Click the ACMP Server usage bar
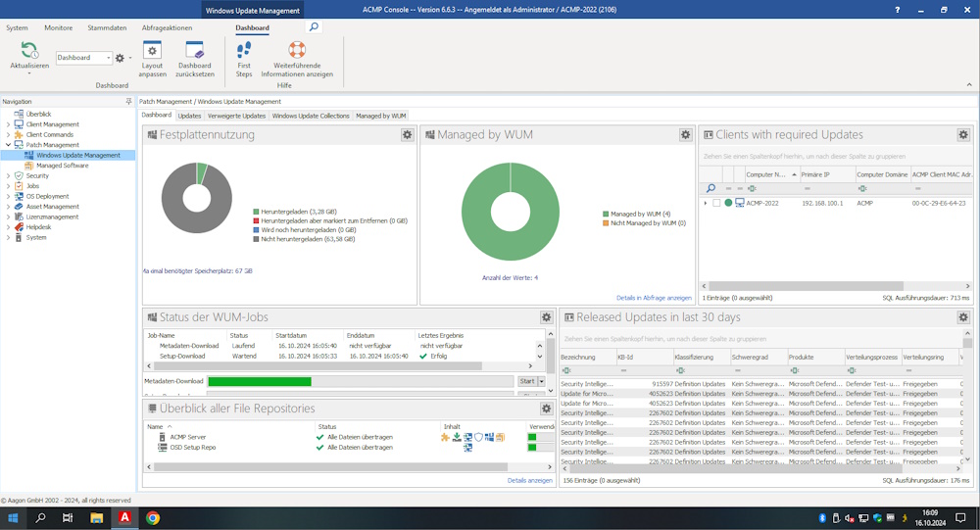 click(541, 438)
